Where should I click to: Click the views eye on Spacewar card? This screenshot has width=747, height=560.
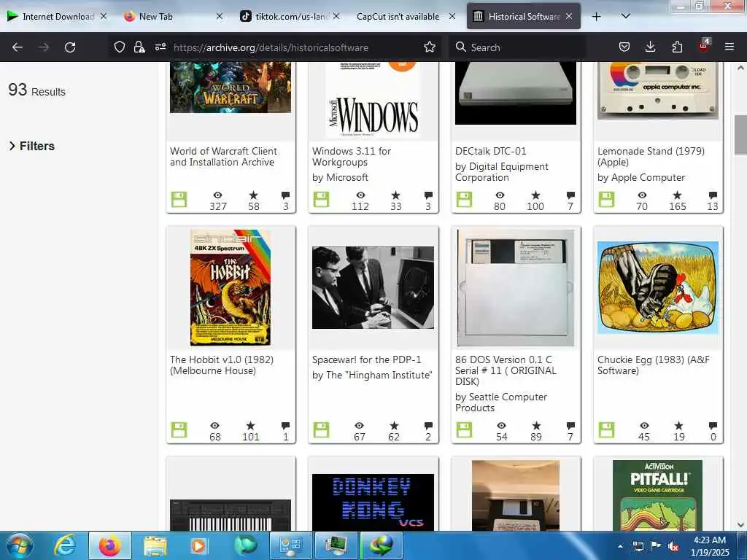pyautogui.click(x=359, y=426)
